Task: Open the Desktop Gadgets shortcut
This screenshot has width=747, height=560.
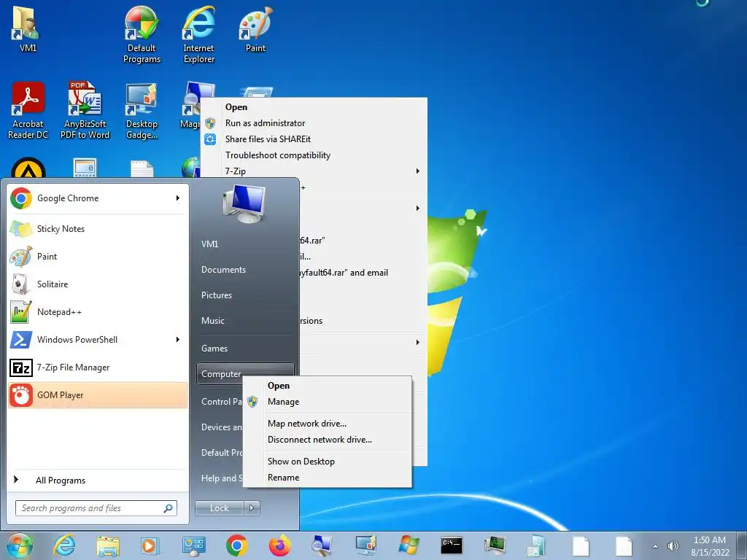Action: (x=142, y=111)
